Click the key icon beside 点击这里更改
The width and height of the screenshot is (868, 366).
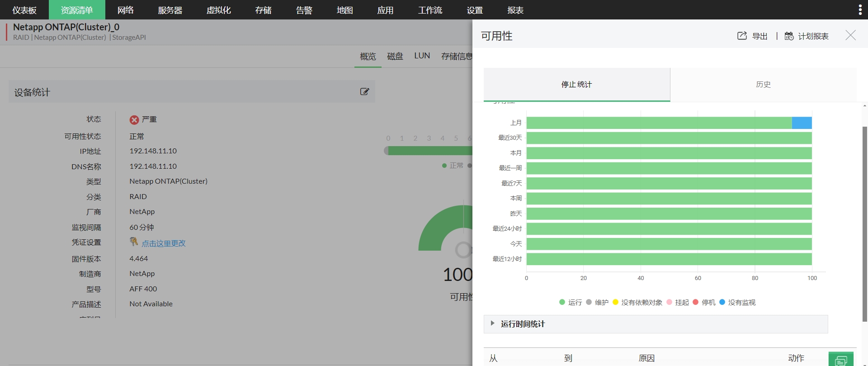(x=134, y=242)
